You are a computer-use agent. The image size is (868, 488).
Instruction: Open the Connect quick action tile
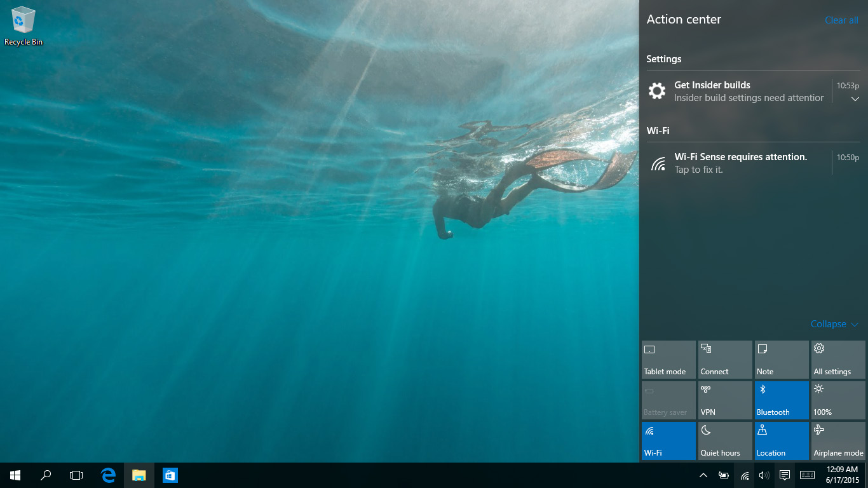pyautogui.click(x=725, y=360)
